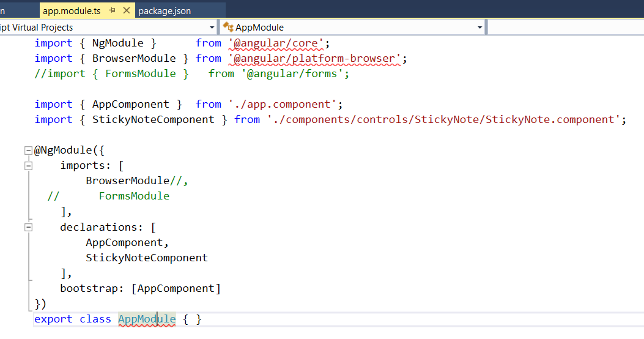
Task: Click the StickyNoteComponent import identifier
Action: pyautogui.click(x=153, y=119)
